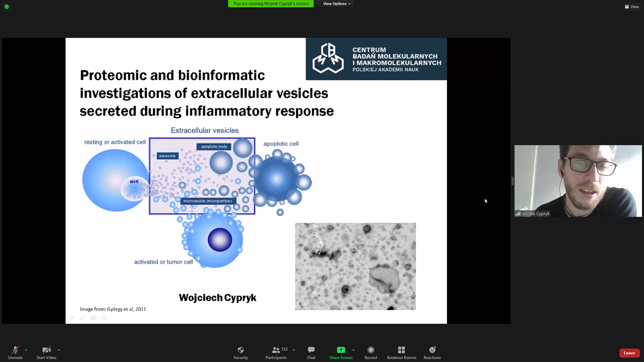Expand audio settings arrow next to Unmute
Image resolution: width=644 pixels, height=362 pixels.
coord(26,350)
